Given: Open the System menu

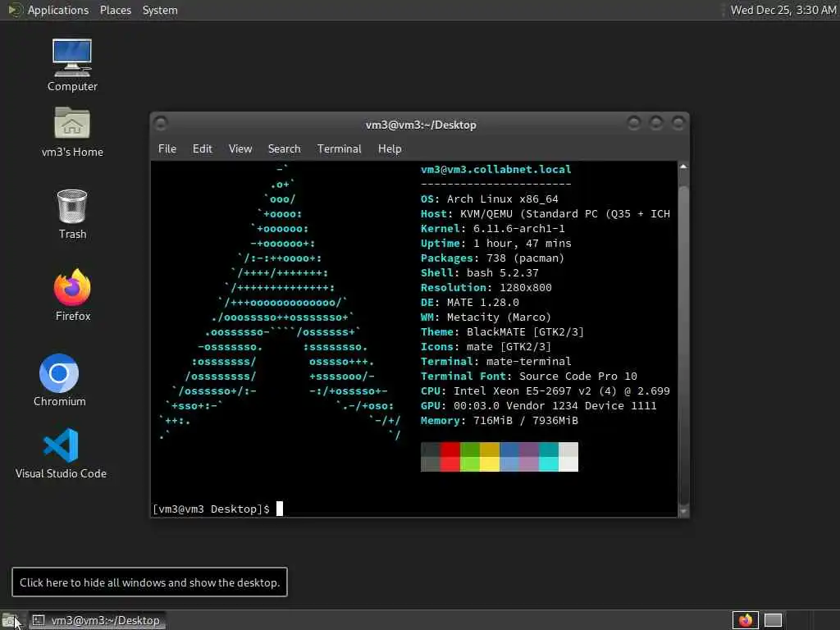Looking at the screenshot, I should point(160,10).
